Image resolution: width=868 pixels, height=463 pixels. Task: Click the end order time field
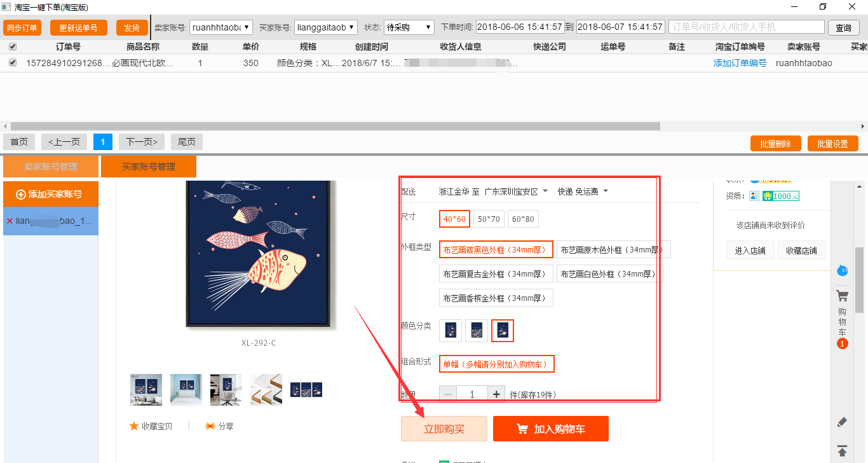click(x=620, y=27)
